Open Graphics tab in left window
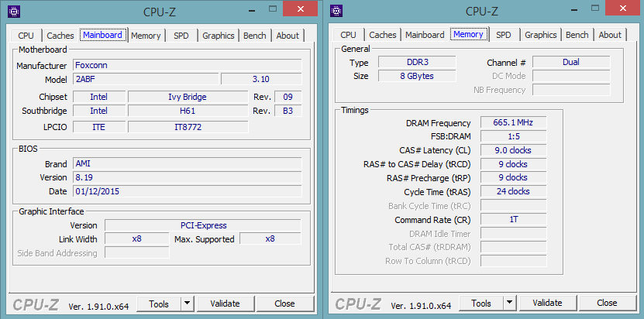Screen dimensions: 644x319 coord(218,36)
